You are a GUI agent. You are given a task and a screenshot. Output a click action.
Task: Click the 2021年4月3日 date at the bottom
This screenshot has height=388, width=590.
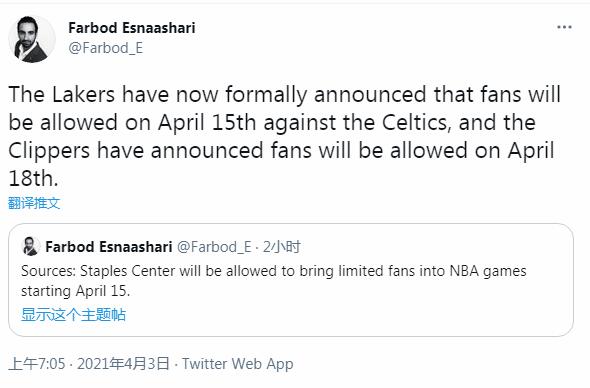click(x=123, y=364)
